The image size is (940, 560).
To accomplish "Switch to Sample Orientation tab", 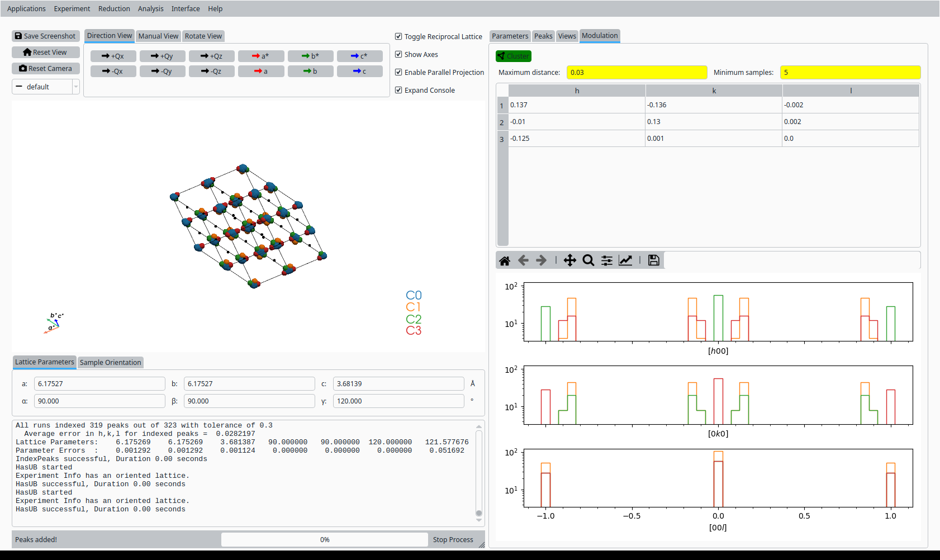I will pos(110,362).
